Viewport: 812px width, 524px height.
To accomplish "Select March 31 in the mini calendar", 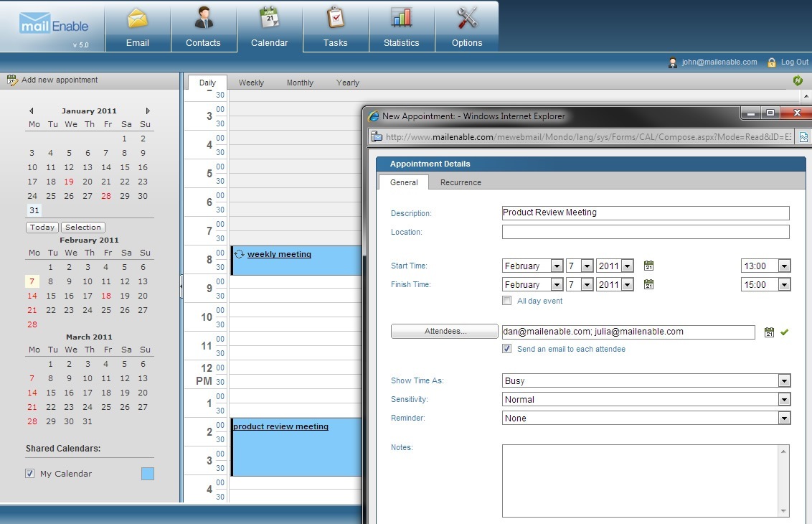I will click(x=88, y=422).
